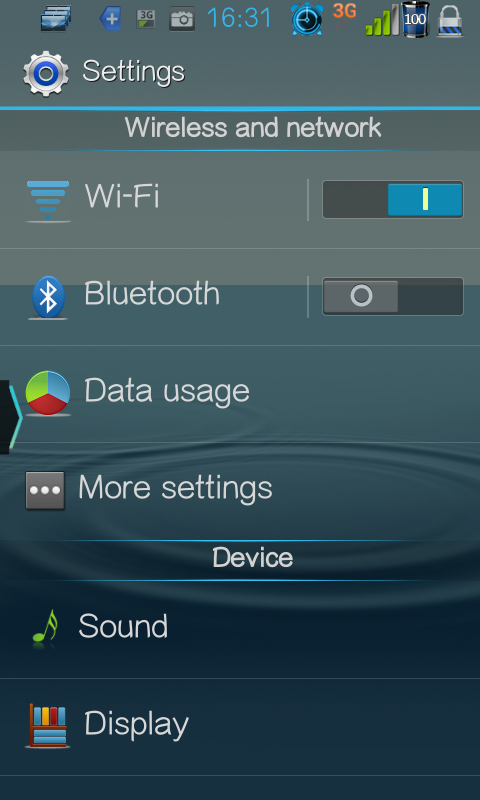Enable the Bluetooth switch
The image size is (480, 800).
[x=393, y=296]
